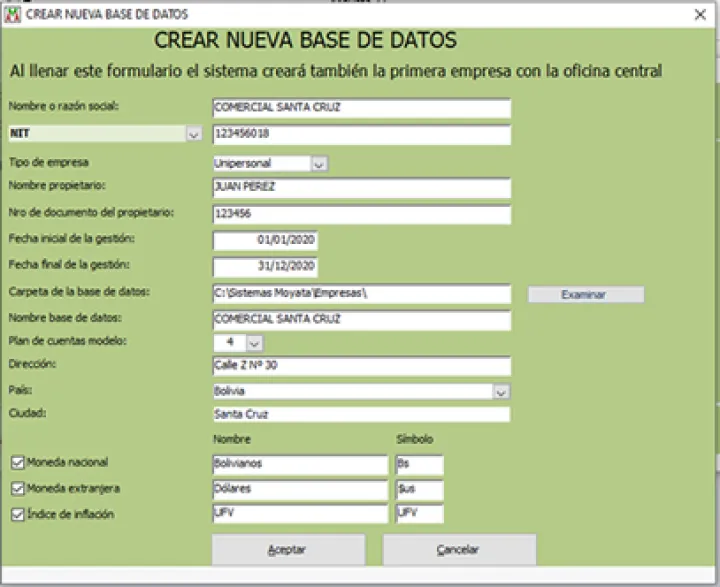This screenshot has width=720, height=587.
Task: Click the Dólares currency name field
Action: [300, 489]
